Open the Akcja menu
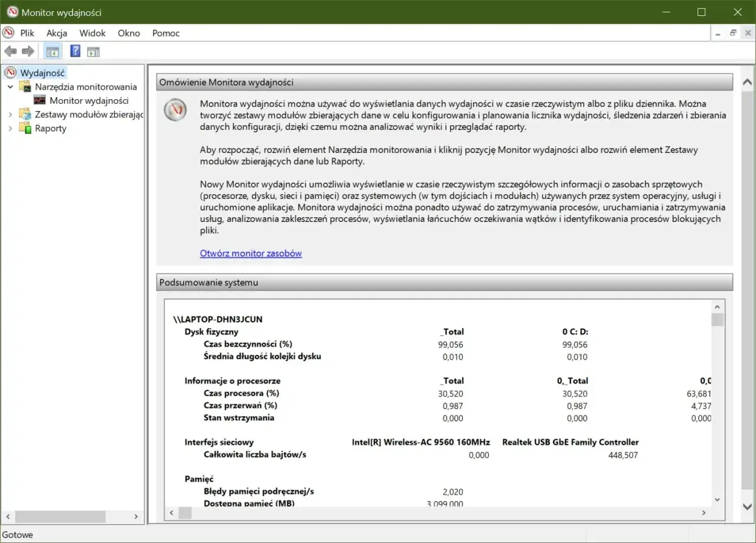This screenshot has height=543, width=756. [57, 33]
